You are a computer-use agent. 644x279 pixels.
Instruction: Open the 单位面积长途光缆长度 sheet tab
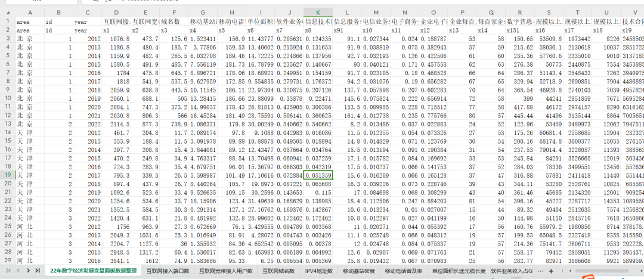(x=459, y=271)
